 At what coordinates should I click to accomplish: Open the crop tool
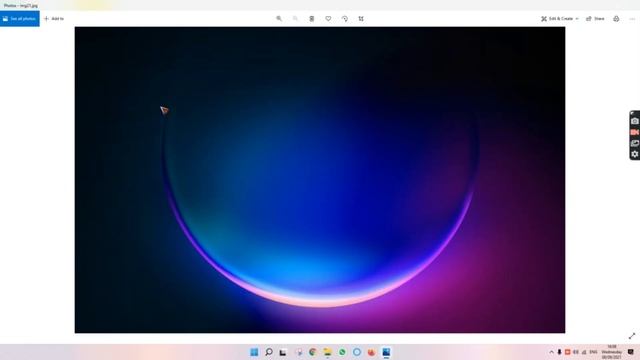361,19
